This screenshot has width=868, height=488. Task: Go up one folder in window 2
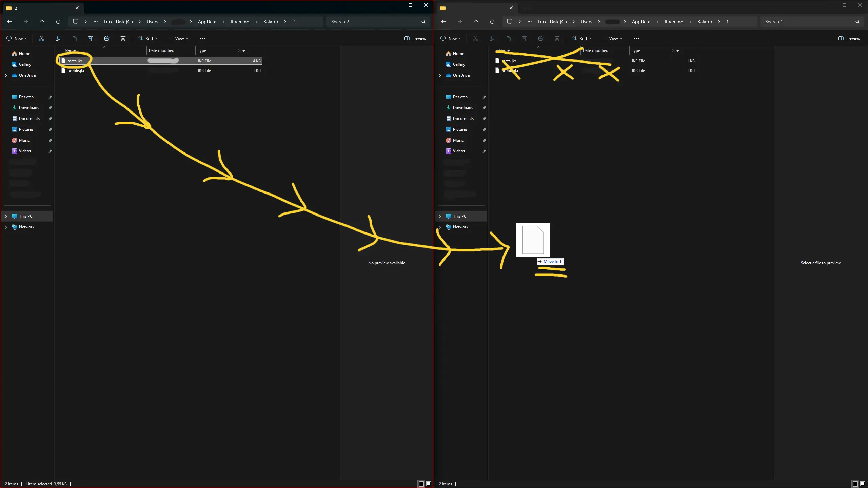click(x=42, y=22)
